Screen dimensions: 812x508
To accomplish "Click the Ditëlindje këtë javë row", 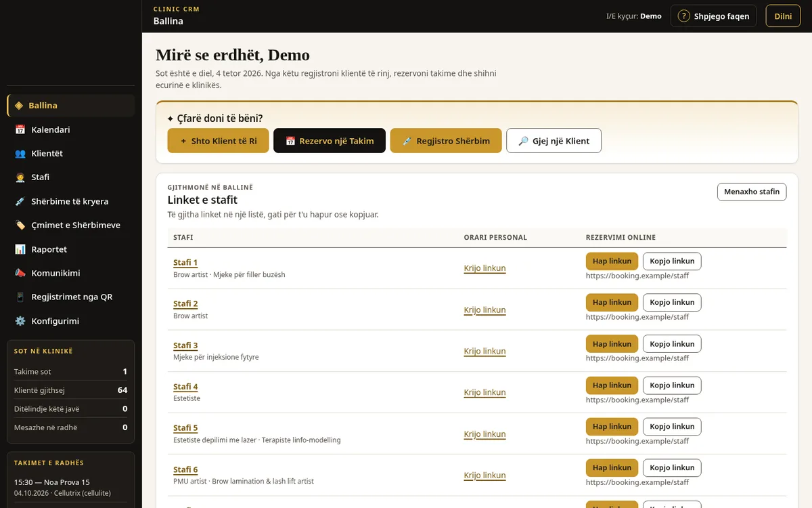I will pyautogui.click(x=71, y=409).
